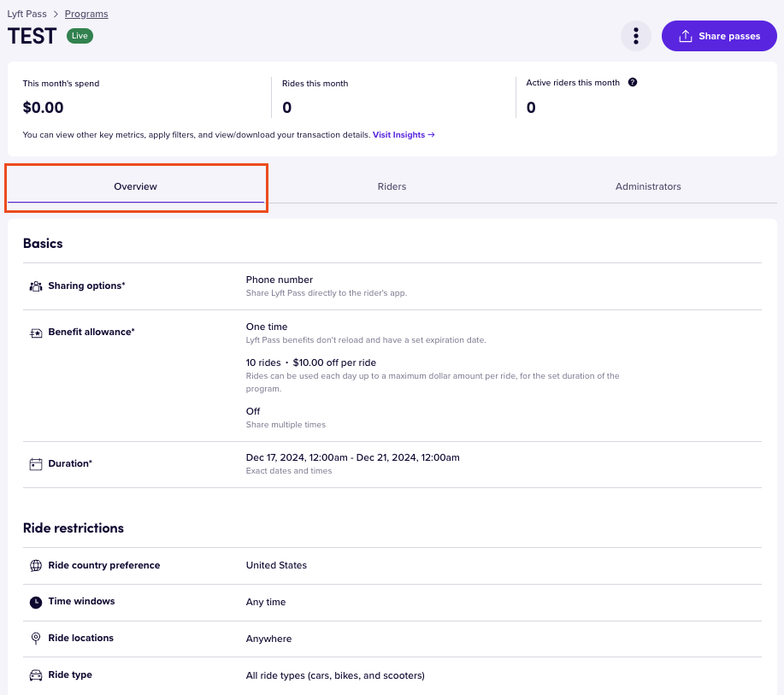Click the Lyft Pass breadcrumb
784x695 pixels.
coord(27,14)
